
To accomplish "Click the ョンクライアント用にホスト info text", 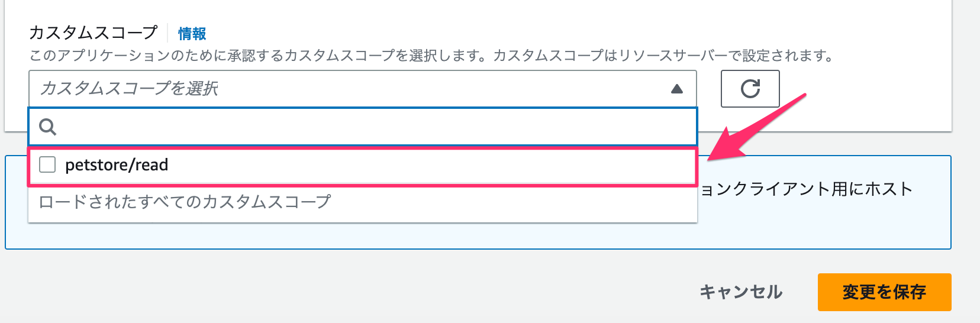I will [x=807, y=189].
